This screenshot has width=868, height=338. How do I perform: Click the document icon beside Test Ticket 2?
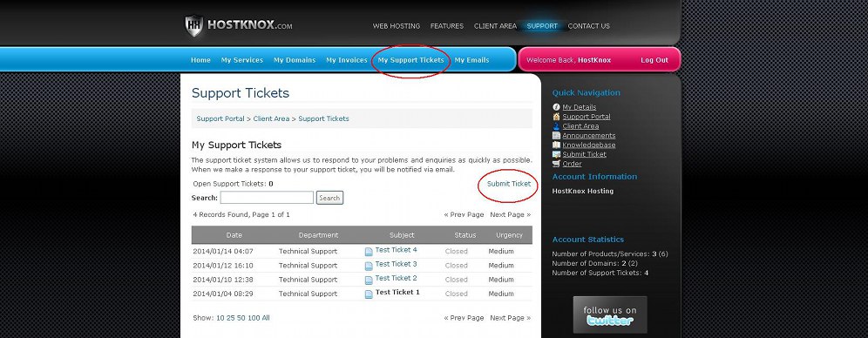[x=369, y=280]
